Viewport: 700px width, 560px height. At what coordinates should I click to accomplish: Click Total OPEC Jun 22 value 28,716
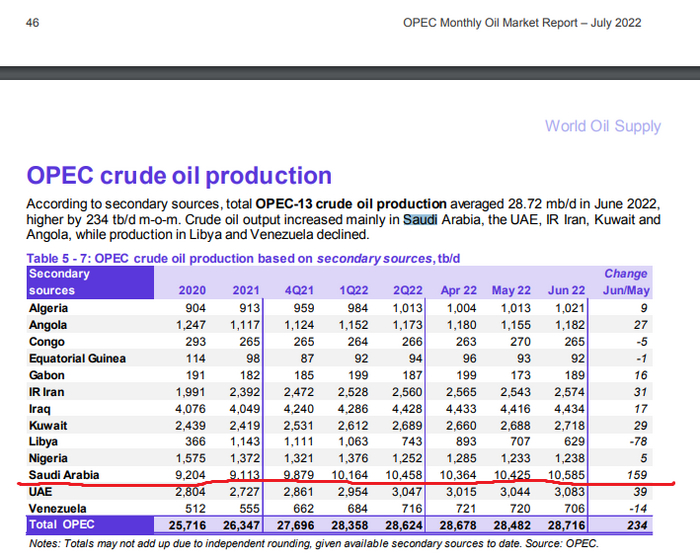pos(567,525)
